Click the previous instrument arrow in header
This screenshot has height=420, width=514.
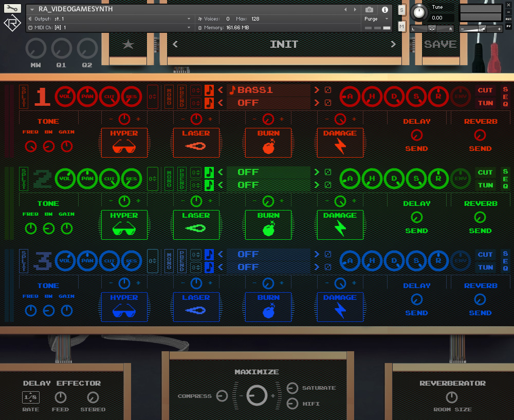point(345,9)
